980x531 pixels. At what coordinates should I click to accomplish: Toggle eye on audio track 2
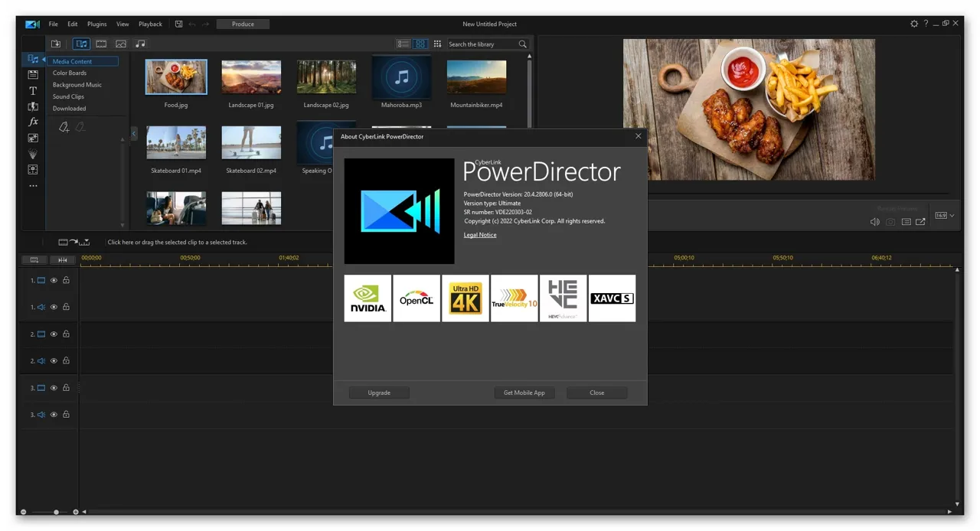[54, 360]
